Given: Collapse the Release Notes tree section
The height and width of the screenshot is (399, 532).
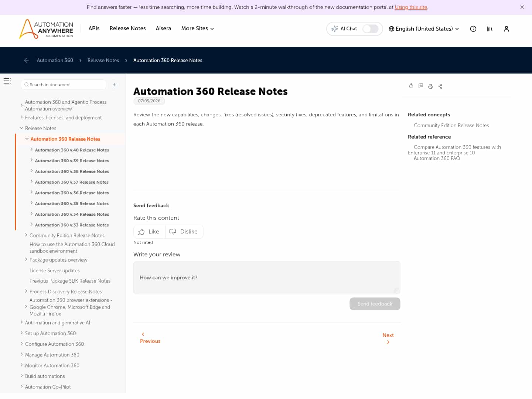Looking at the screenshot, I should point(21,128).
